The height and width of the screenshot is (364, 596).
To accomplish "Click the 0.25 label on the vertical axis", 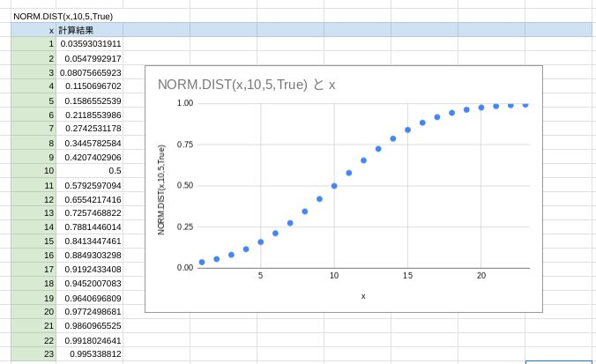I will coord(185,227).
